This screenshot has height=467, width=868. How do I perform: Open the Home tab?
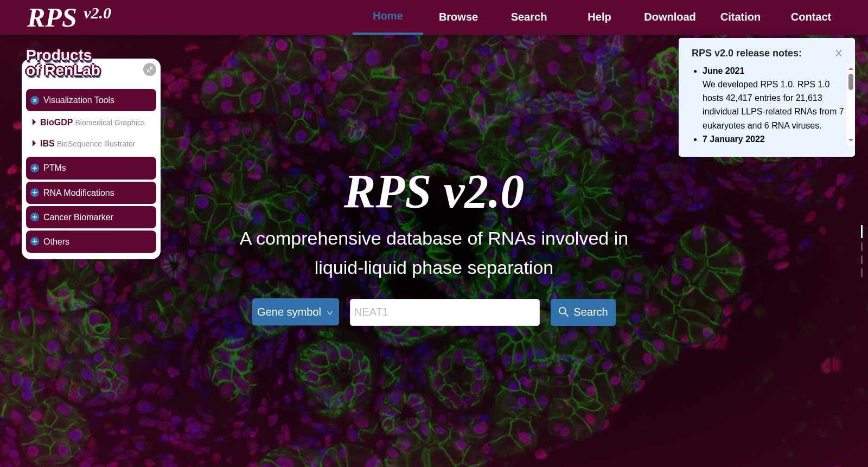[388, 16]
